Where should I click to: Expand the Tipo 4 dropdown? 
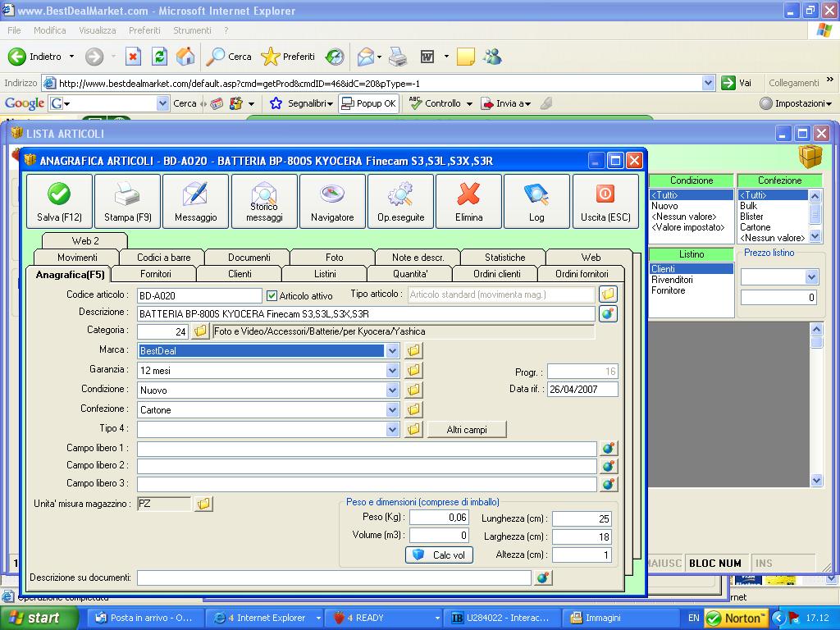click(x=392, y=429)
